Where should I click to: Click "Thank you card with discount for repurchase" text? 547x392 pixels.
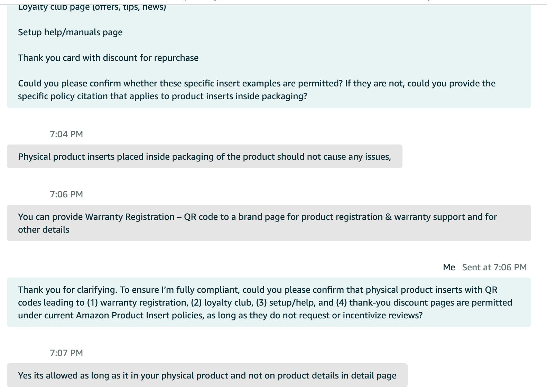(x=108, y=58)
